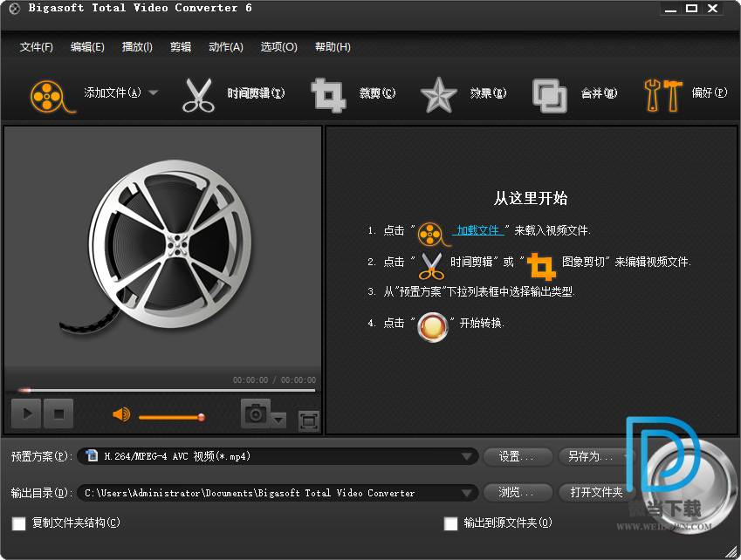Click the Add File film reel icon
741x560 pixels.
click(52, 96)
